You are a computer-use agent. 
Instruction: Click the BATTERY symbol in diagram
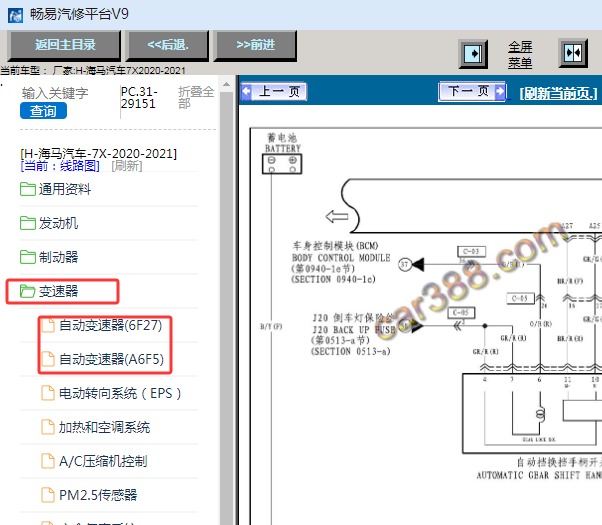(x=282, y=164)
